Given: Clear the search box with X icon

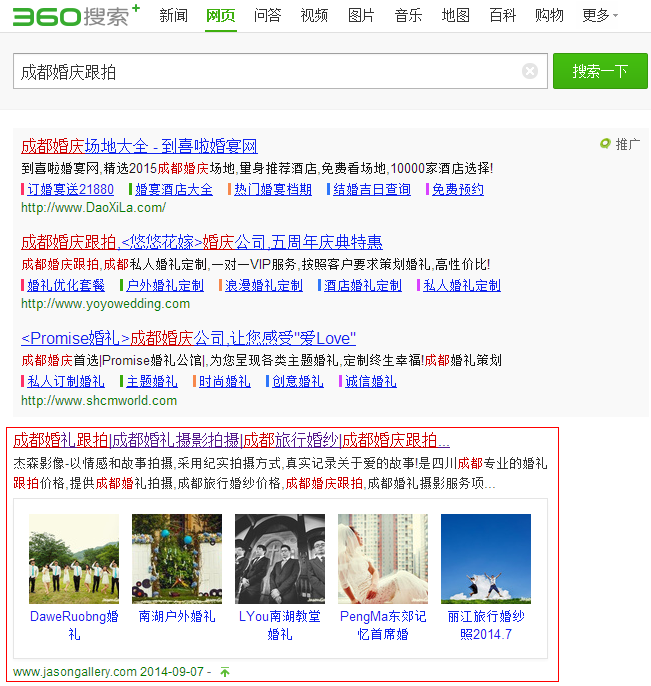Looking at the screenshot, I should [530, 71].
